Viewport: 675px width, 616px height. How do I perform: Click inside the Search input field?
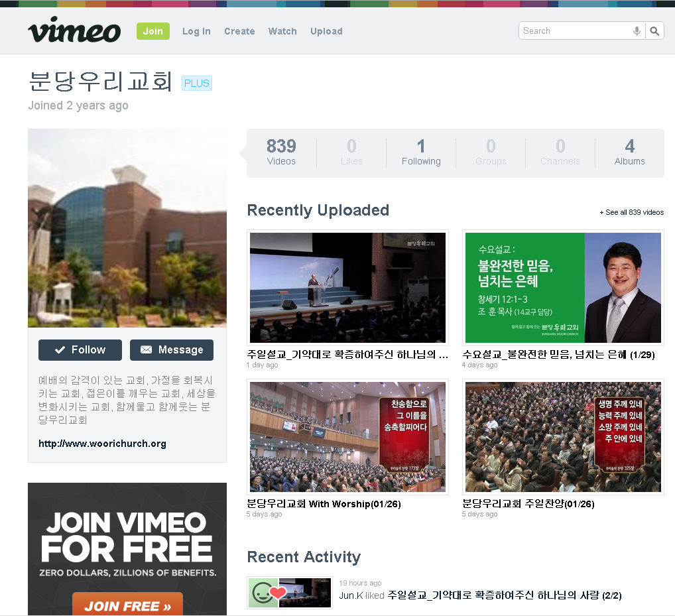pos(575,31)
